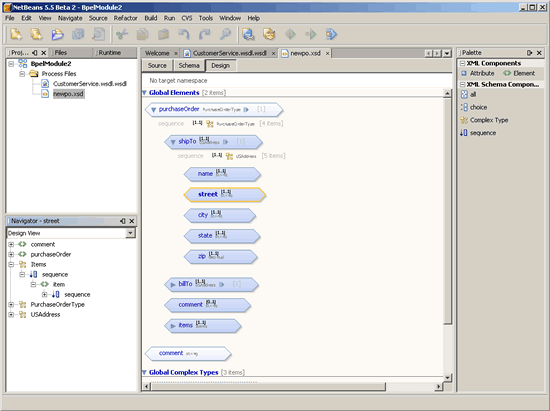The width and height of the screenshot is (550, 411).
Task: Click the Save All toolbar icon
Action: tap(78, 34)
